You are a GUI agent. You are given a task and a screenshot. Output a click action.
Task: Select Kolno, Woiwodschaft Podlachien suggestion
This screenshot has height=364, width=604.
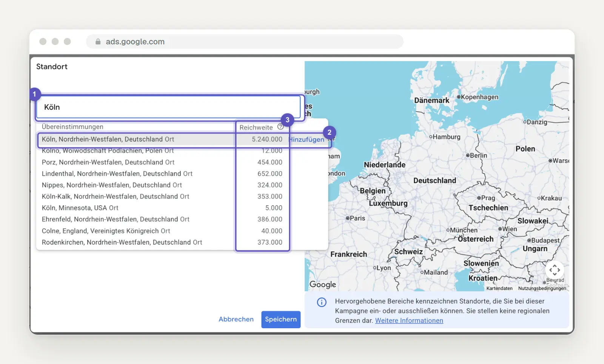click(108, 151)
